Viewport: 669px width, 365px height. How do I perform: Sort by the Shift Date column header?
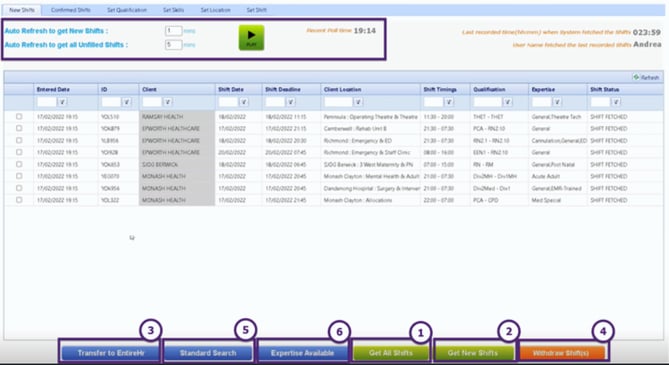(x=231, y=89)
